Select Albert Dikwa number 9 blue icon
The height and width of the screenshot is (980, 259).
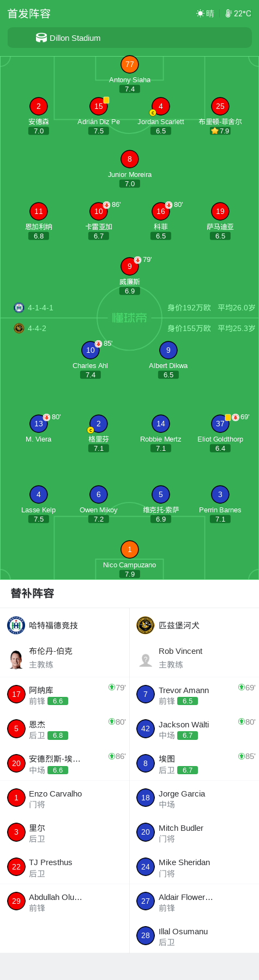tap(168, 350)
